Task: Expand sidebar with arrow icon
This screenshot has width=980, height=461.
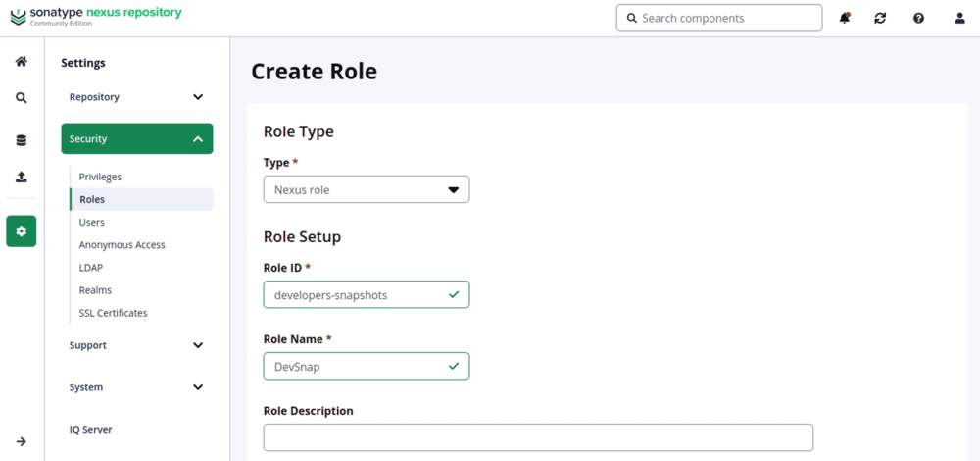Action: click(22, 441)
